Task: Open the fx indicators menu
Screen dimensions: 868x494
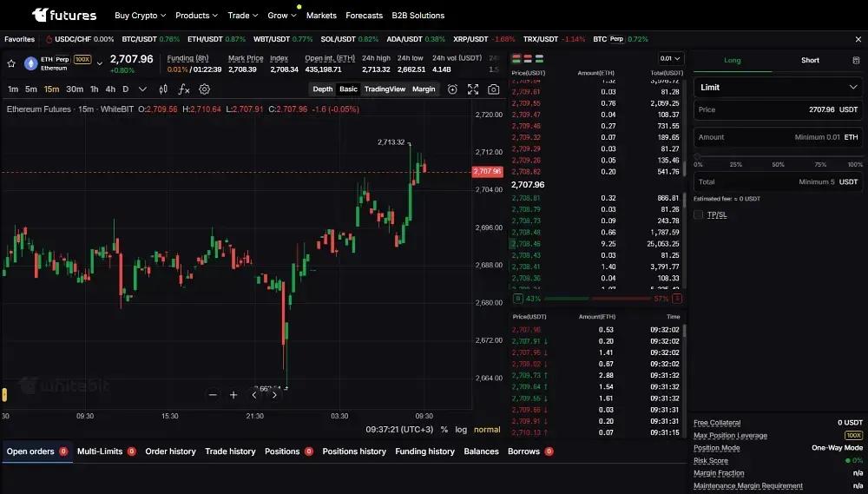Action: [184, 89]
